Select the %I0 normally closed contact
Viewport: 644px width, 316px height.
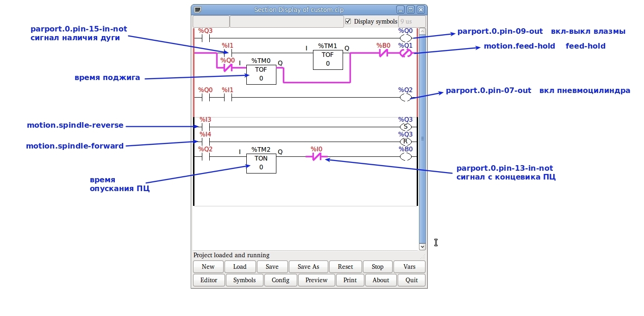tap(317, 157)
